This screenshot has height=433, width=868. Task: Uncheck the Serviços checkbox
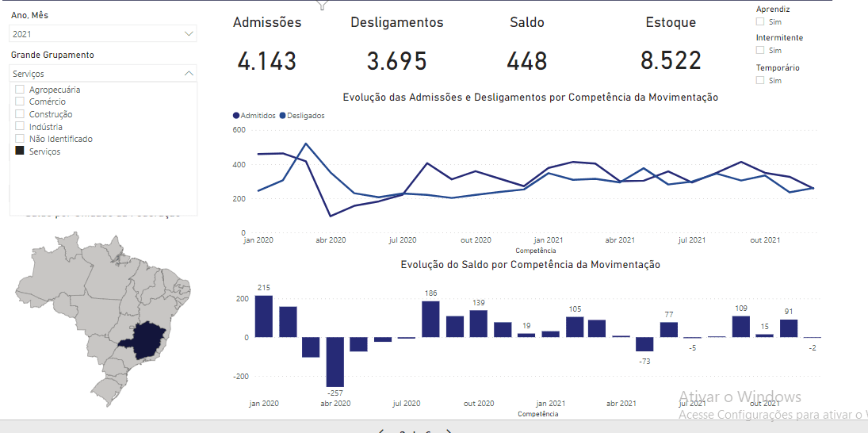click(x=20, y=151)
